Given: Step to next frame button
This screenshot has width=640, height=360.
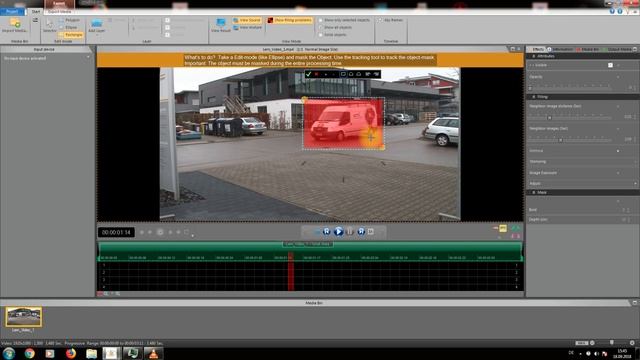Looking at the screenshot, I should pyautogui.click(x=361, y=231).
